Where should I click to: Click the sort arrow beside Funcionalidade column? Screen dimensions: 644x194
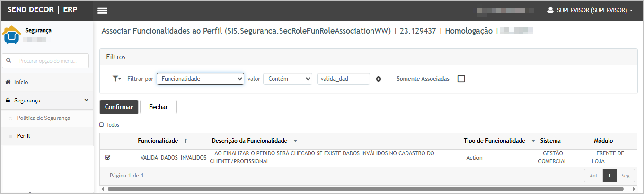pyautogui.click(x=185, y=141)
